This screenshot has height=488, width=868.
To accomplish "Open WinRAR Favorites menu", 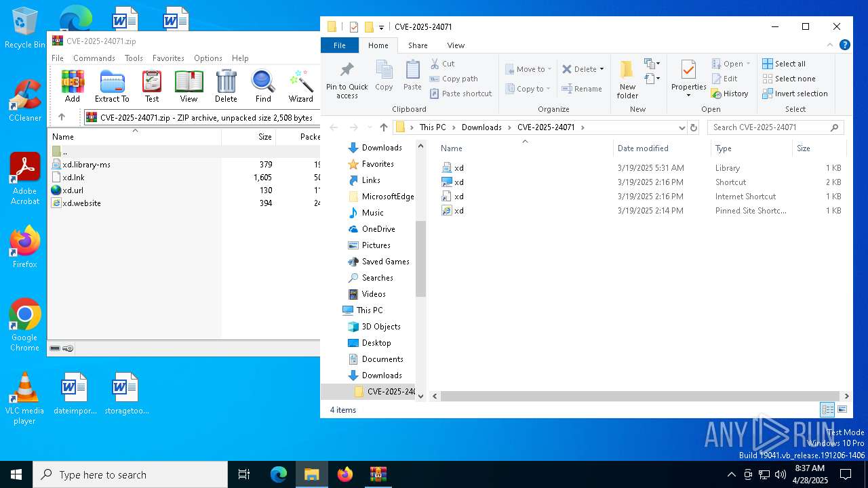I will tap(168, 58).
